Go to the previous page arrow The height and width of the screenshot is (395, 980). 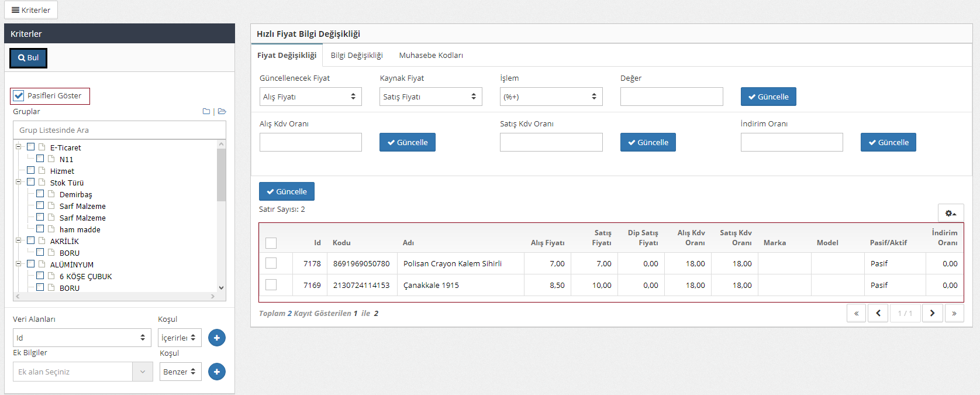point(878,313)
